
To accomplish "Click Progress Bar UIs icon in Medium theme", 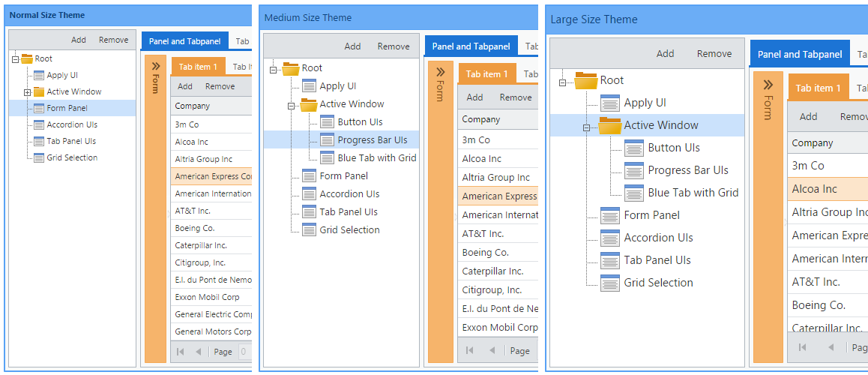I will pyautogui.click(x=327, y=140).
